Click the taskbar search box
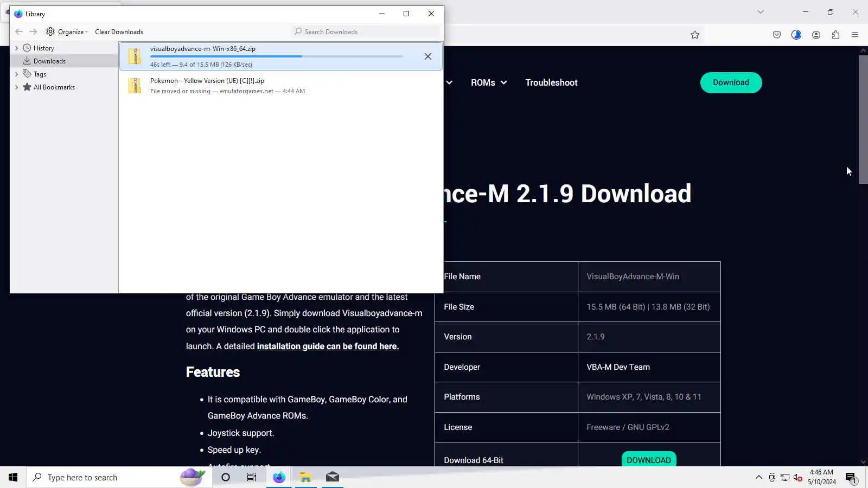868x488 pixels. coord(119,477)
